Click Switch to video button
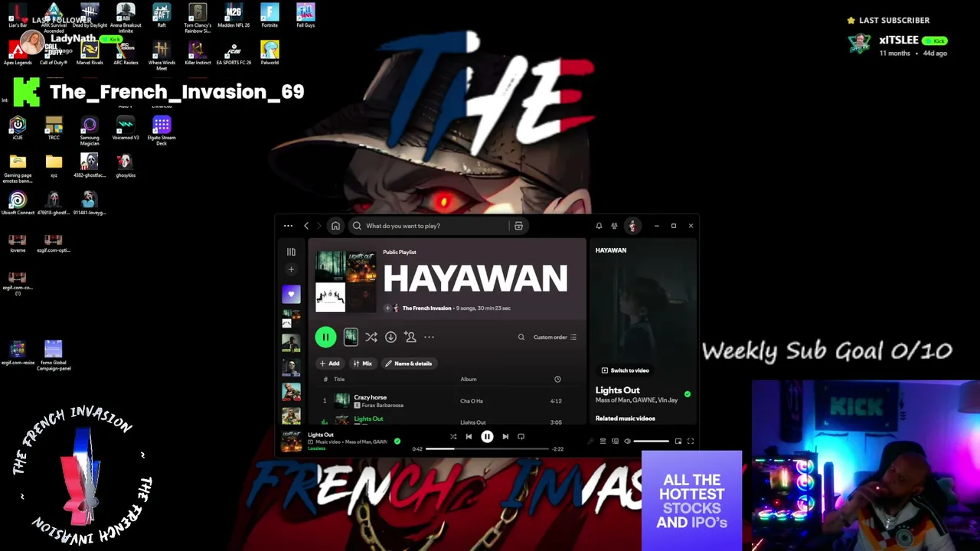The image size is (980, 551). pyautogui.click(x=625, y=370)
